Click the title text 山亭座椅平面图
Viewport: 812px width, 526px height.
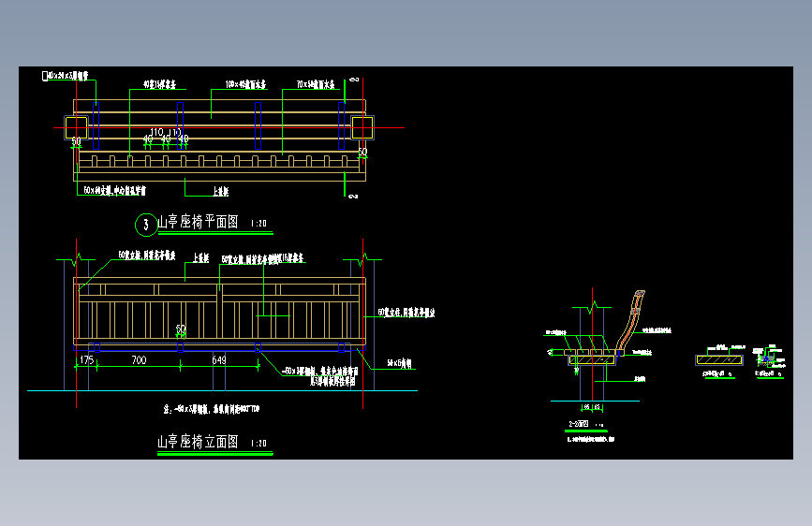(198, 222)
